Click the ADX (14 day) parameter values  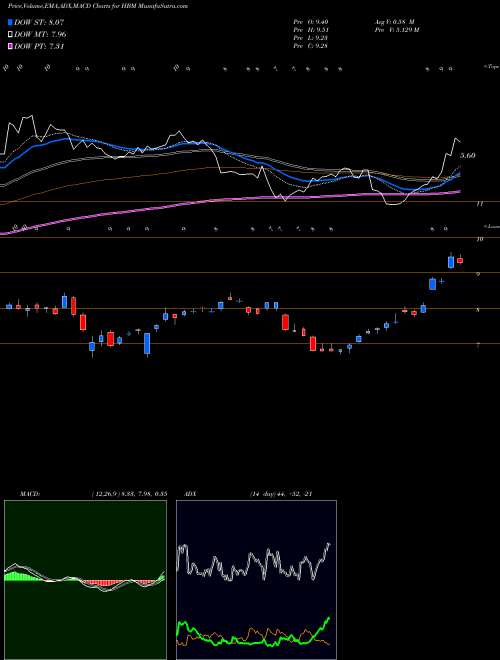[x=280, y=494]
